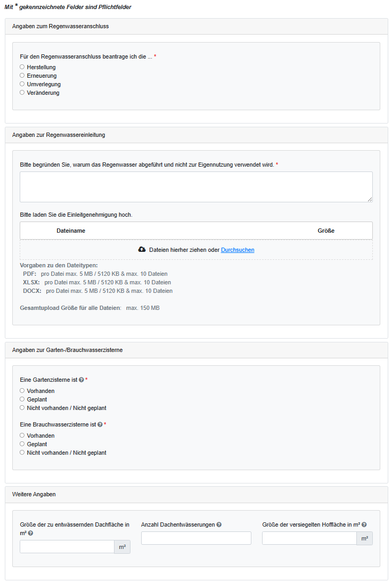392x582 pixels.
Task: Click help icon beside versiegelten Hoffläche label
Action: (x=364, y=524)
